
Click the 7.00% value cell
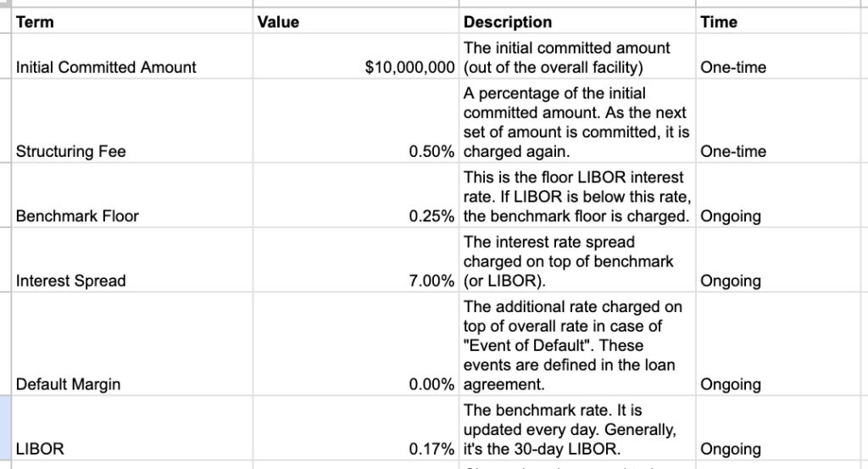[431, 281]
